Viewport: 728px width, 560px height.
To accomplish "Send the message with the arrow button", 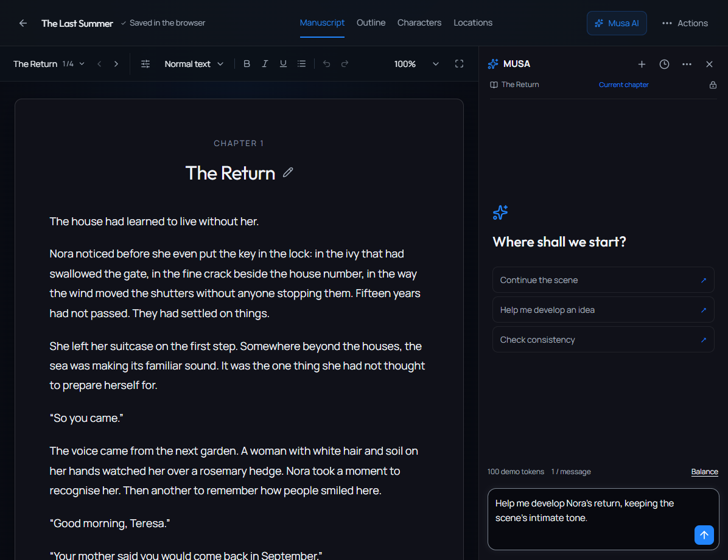I will (704, 535).
